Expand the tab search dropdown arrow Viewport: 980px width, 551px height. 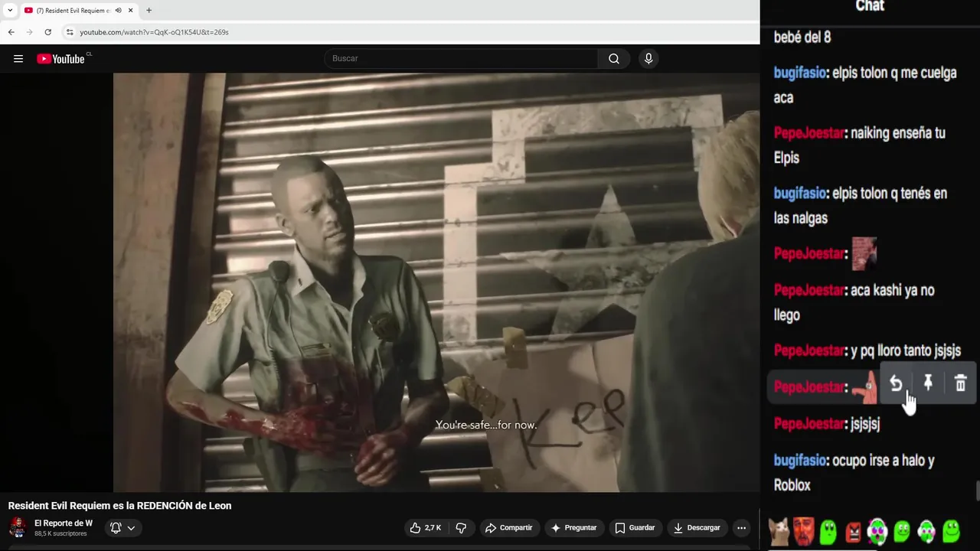tap(10, 11)
